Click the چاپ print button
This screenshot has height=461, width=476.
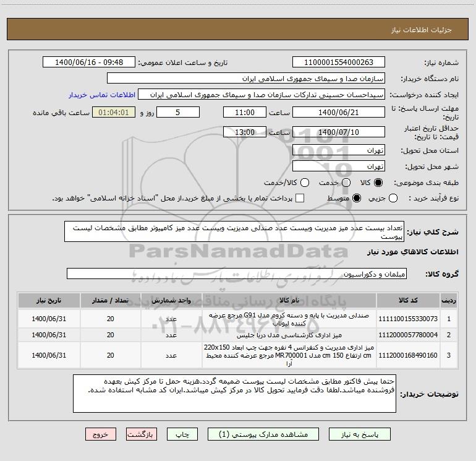click(182, 434)
